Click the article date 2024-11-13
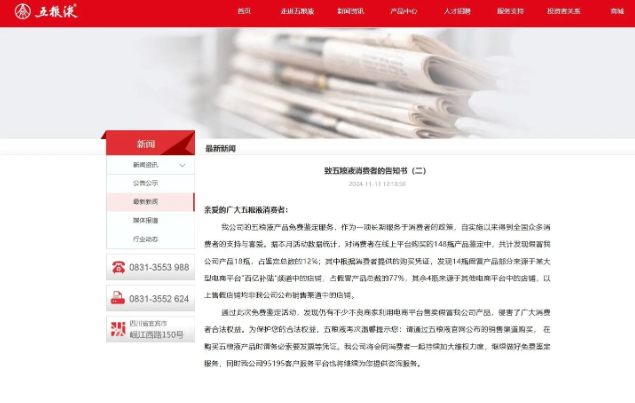635x403 pixels. [x=377, y=184]
